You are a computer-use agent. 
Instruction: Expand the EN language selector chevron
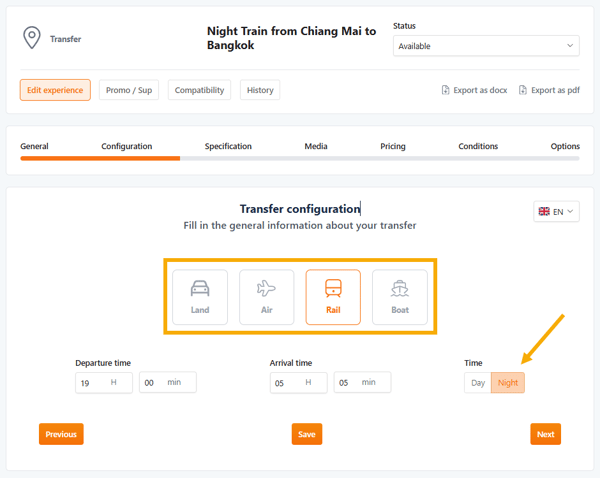click(571, 212)
